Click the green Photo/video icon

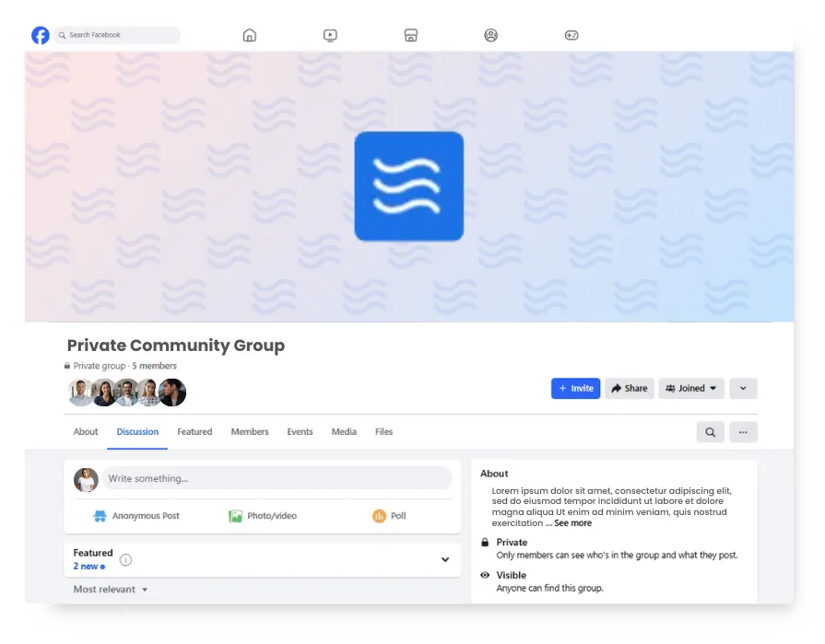pos(236,516)
